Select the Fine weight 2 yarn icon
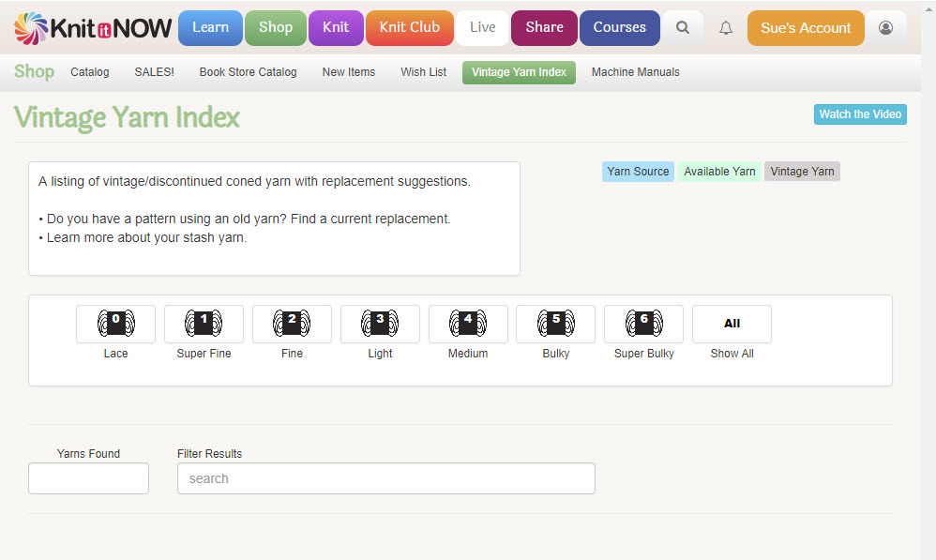Image resolution: width=936 pixels, height=560 pixels. pyautogui.click(x=292, y=324)
